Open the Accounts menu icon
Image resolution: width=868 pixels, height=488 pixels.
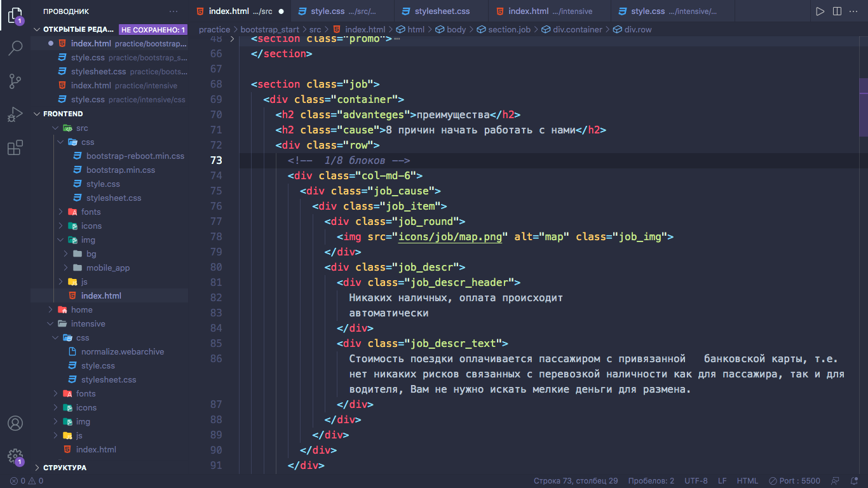point(15,423)
